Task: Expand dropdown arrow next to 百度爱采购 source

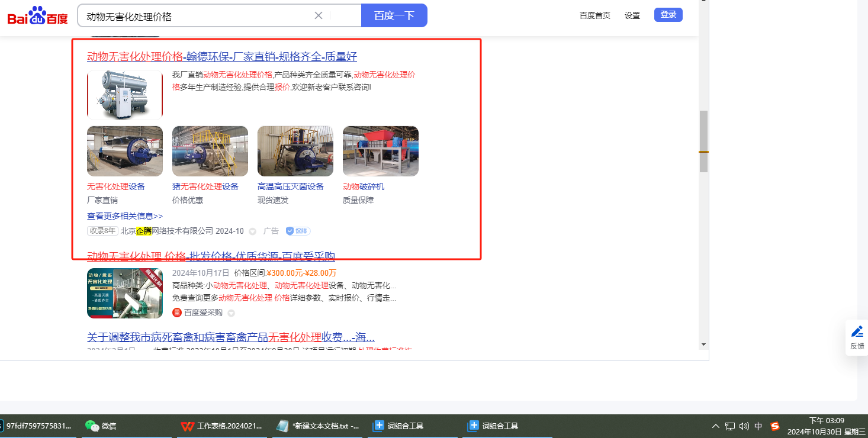Action: tap(232, 313)
